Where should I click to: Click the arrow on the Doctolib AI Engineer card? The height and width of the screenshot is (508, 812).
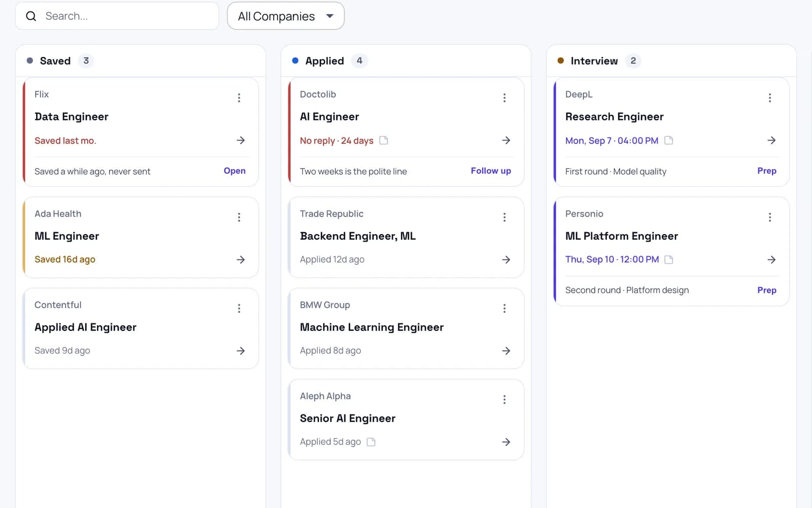(506, 140)
